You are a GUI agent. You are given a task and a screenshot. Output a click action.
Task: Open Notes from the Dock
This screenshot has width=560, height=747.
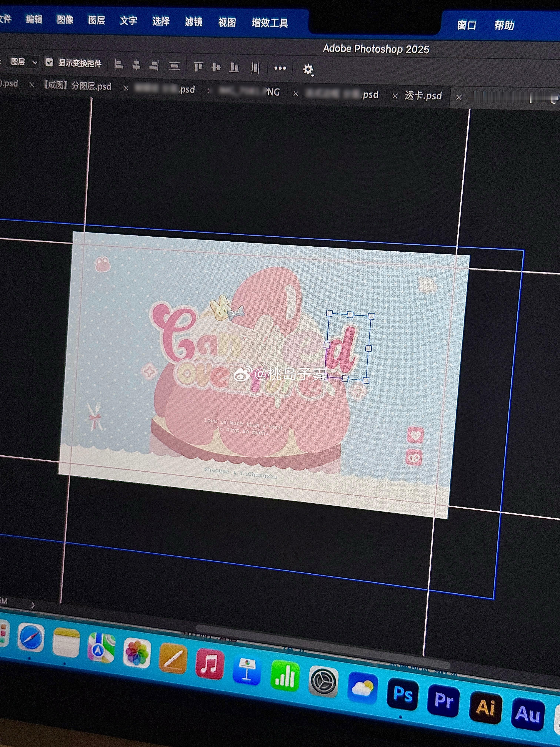tap(66, 643)
